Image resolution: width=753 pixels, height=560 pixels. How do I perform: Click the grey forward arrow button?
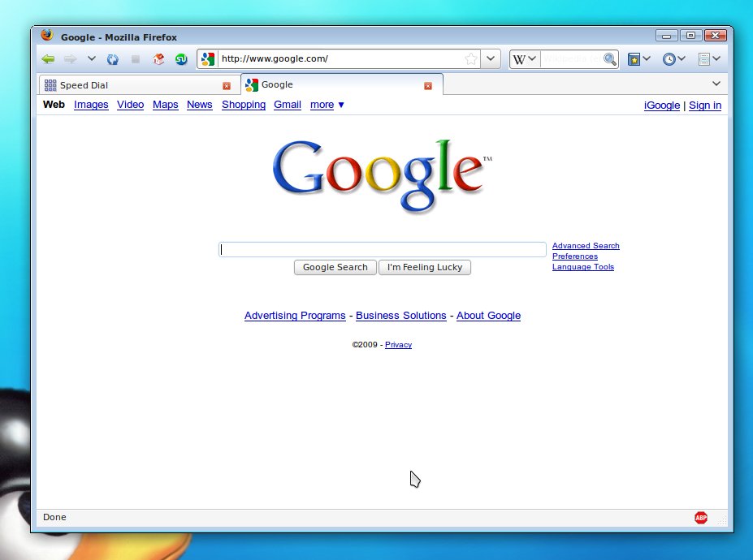pos(71,59)
